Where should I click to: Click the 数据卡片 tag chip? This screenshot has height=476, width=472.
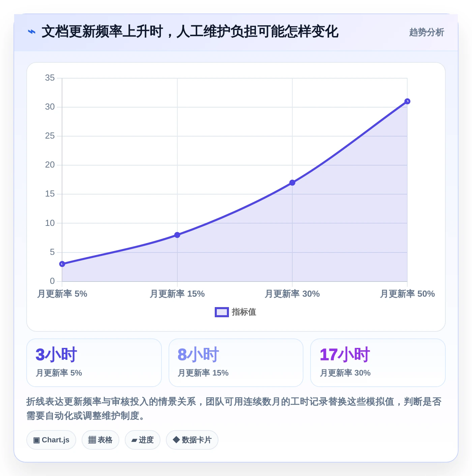click(192, 440)
